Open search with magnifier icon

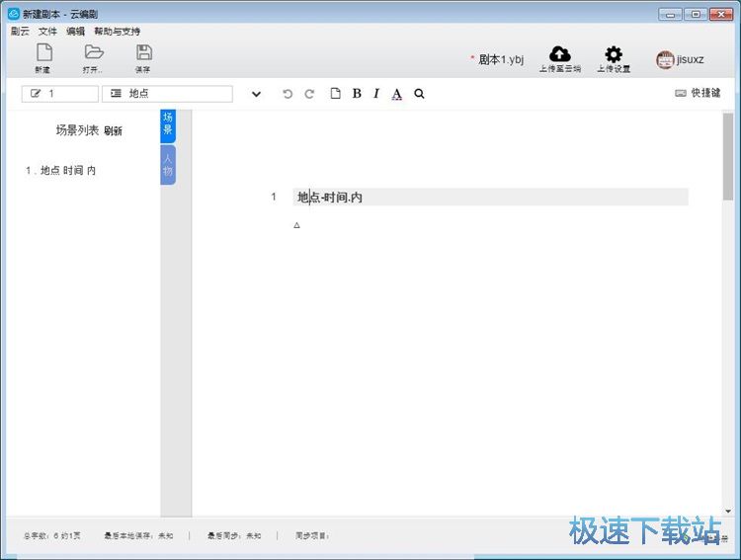pos(419,94)
